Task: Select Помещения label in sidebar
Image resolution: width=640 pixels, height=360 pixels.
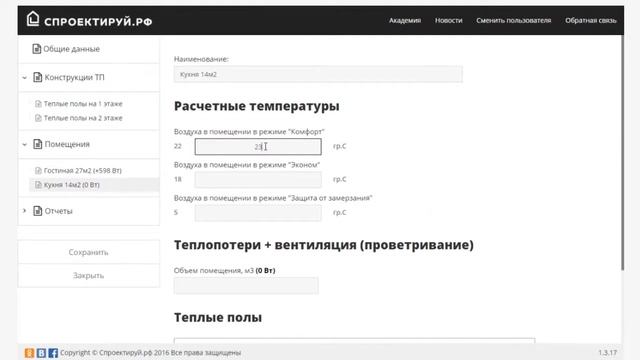Action: [x=67, y=144]
